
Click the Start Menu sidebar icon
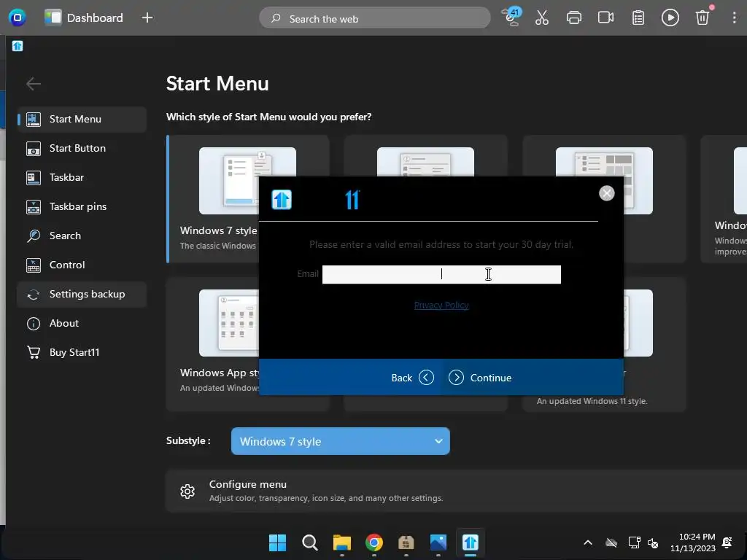[x=34, y=119]
